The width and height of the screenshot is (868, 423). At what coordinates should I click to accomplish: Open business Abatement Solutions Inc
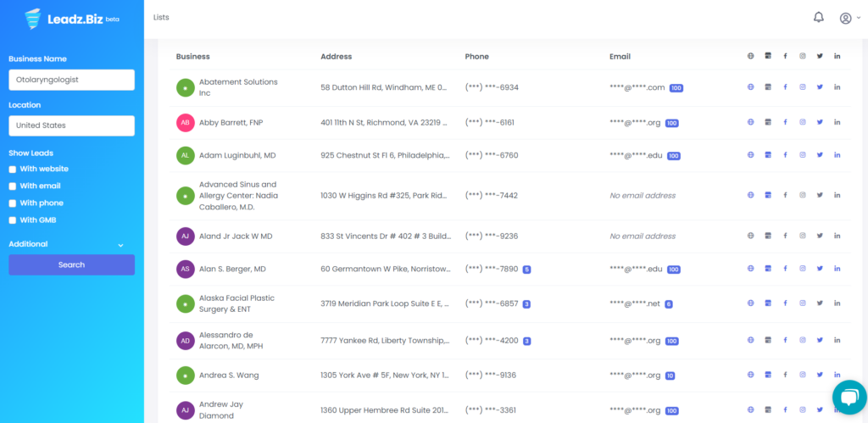click(238, 87)
